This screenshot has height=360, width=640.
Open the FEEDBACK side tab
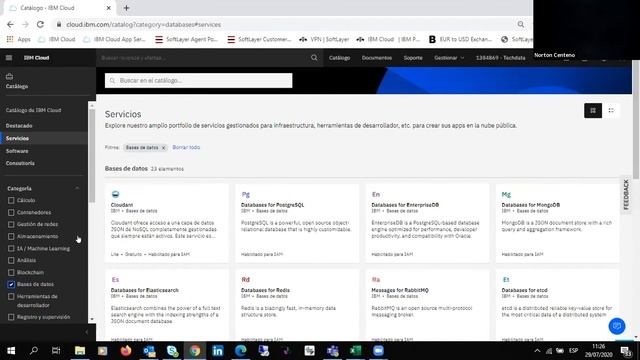tap(626, 195)
